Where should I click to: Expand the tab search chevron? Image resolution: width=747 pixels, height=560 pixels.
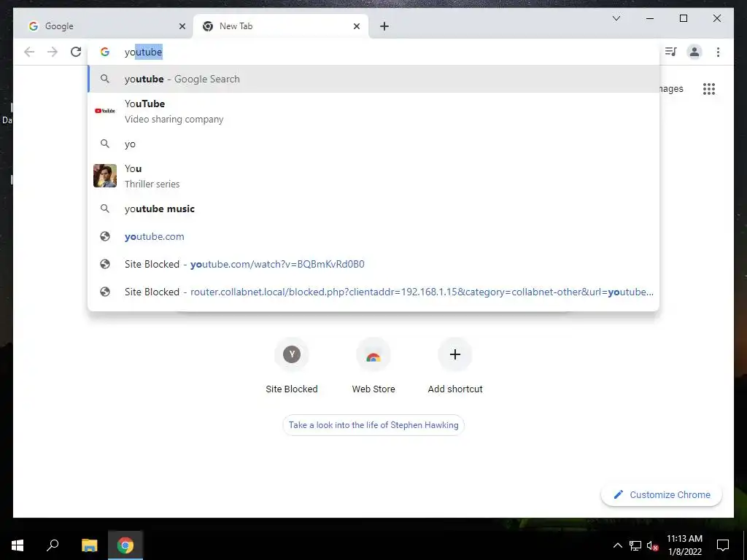(x=616, y=18)
